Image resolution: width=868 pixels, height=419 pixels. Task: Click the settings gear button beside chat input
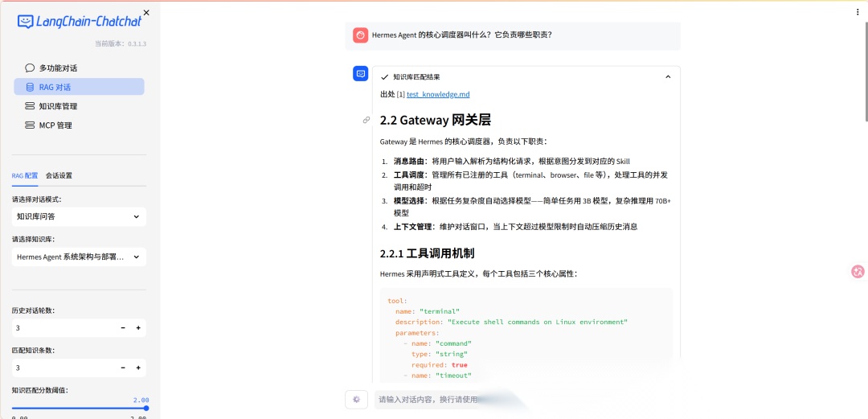coord(357,400)
